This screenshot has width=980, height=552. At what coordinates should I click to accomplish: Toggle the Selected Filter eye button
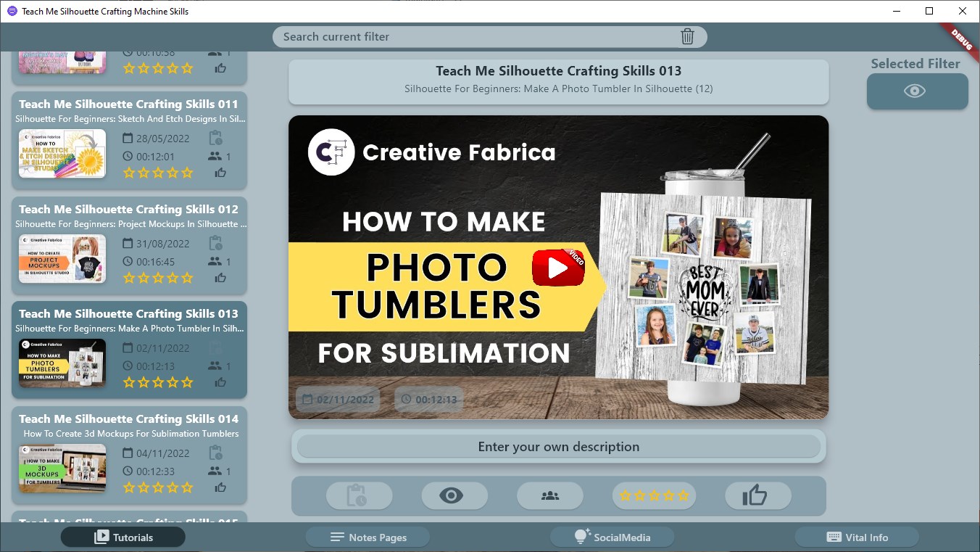[917, 91]
